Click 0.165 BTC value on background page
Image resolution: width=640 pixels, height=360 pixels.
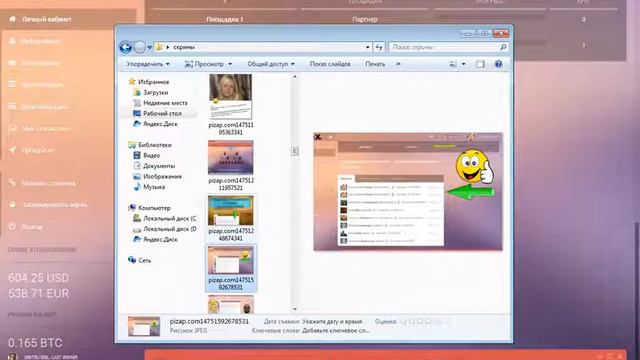click(x=35, y=343)
